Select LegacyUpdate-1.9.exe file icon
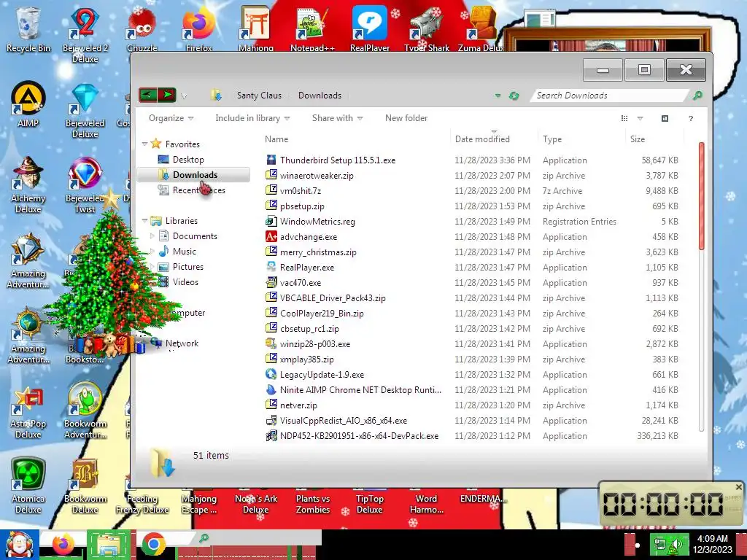Viewport: 747px width, 560px height. tap(271, 374)
